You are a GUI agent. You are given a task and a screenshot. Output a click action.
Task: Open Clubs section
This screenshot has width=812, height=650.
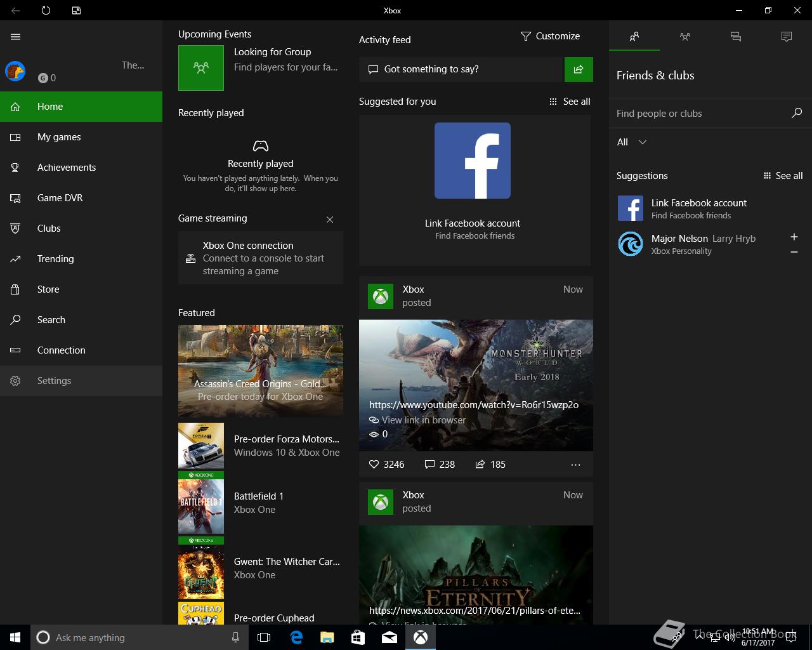pyautogui.click(x=81, y=229)
